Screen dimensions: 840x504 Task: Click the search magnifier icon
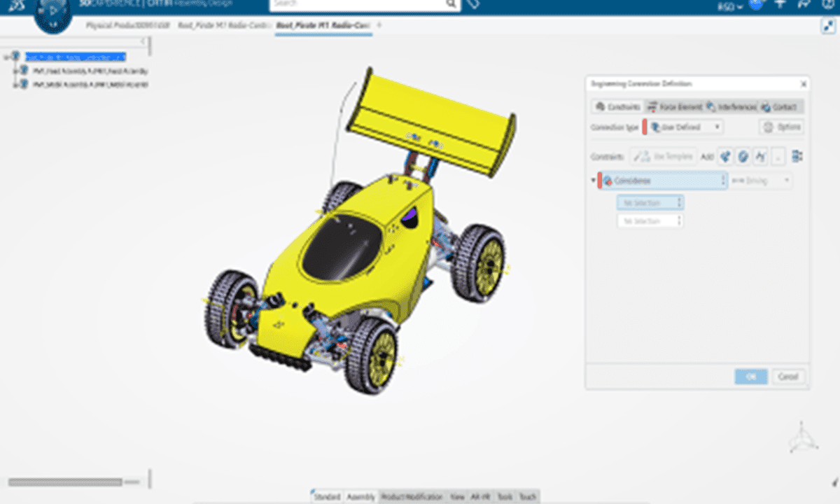tap(451, 4)
